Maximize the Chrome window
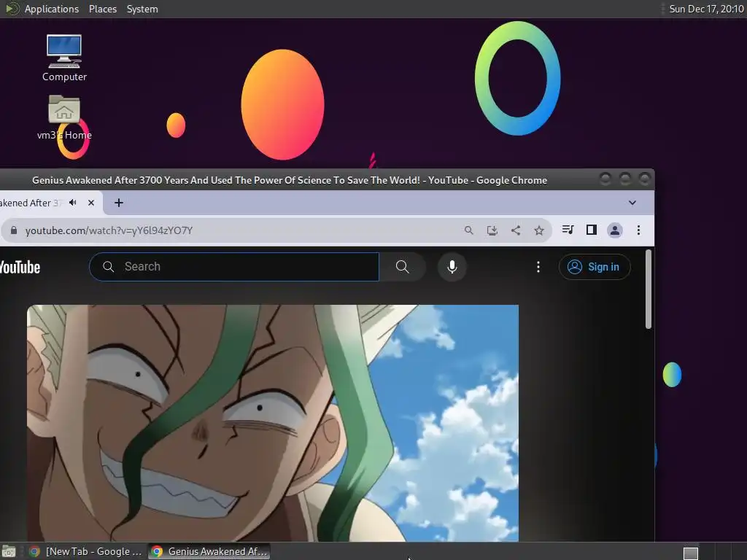This screenshot has height=560, width=747. [x=625, y=179]
